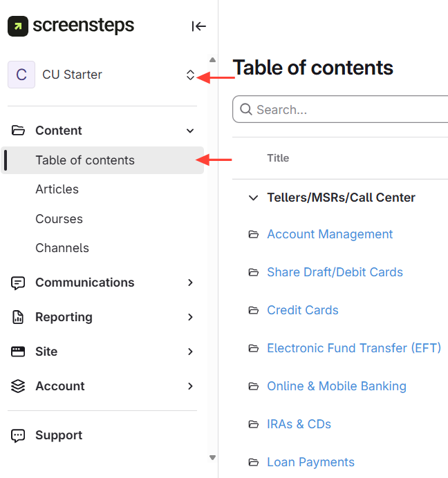Image resolution: width=448 pixels, height=478 pixels.
Task: Click the Reporting chart icon
Action: [x=19, y=317]
